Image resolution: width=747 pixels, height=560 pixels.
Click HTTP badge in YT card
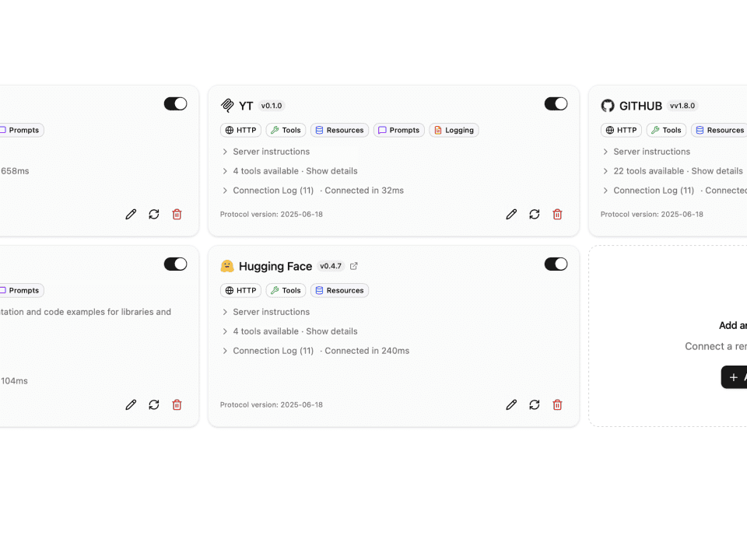(x=240, y=130)
